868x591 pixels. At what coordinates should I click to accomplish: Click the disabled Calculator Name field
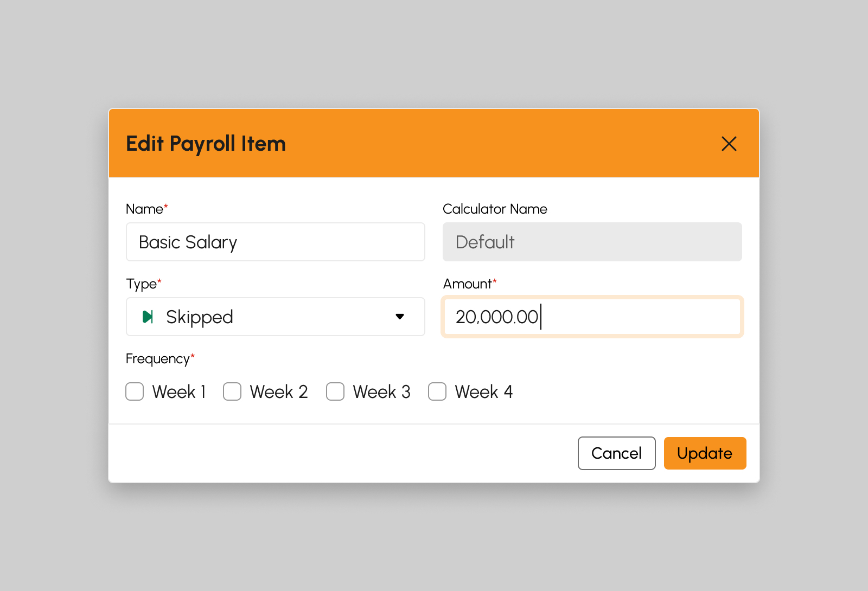click(592, 242)
